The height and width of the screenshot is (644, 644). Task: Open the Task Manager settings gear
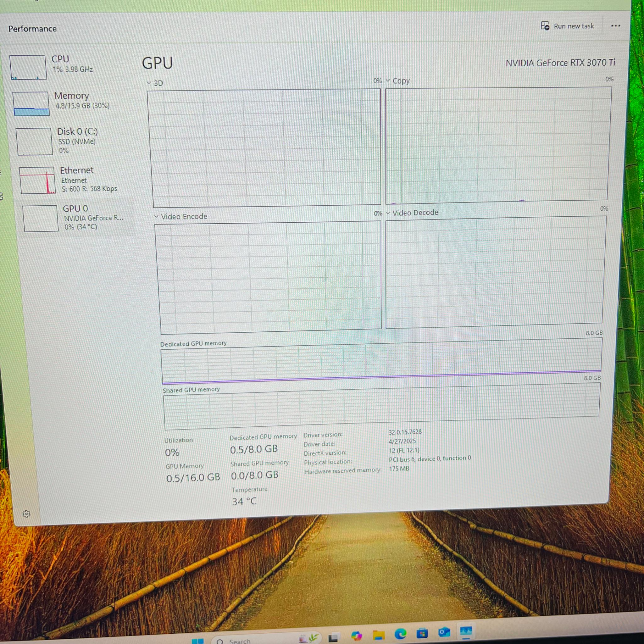(26, 514)
